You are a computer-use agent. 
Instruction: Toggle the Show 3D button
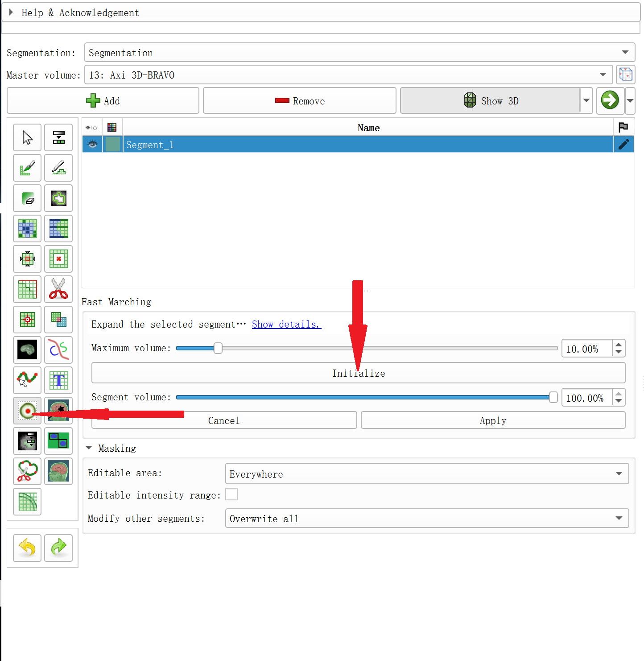pos(490,101)
